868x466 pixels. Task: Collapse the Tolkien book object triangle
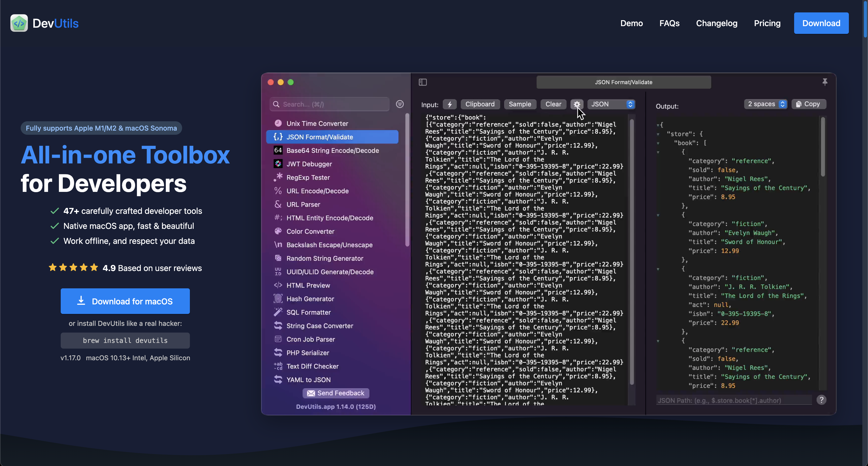(x=658, y=269)
